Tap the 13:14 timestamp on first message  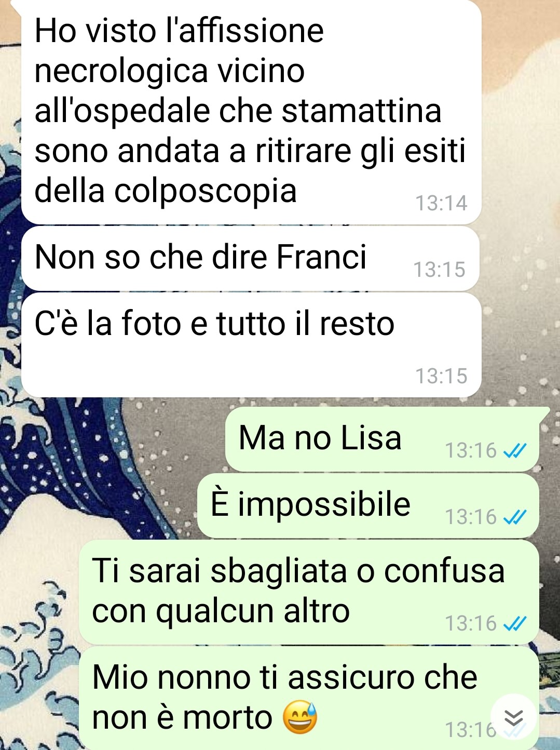(441, 203)
